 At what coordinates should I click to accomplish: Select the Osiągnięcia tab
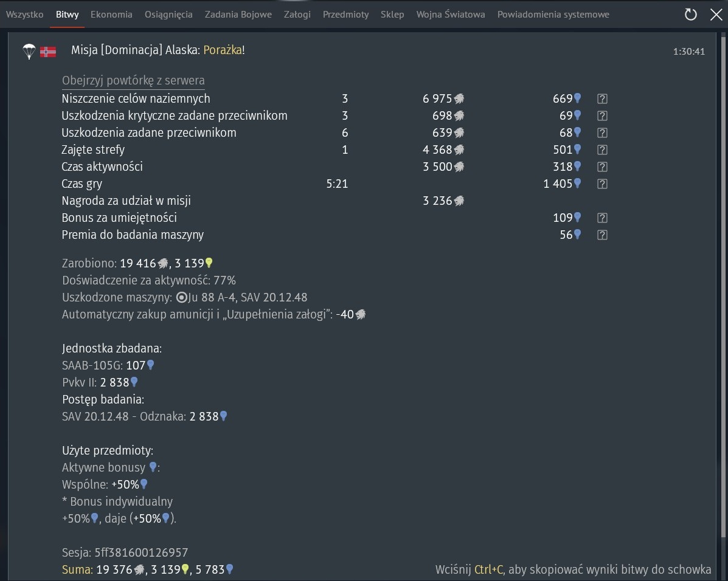168,15
